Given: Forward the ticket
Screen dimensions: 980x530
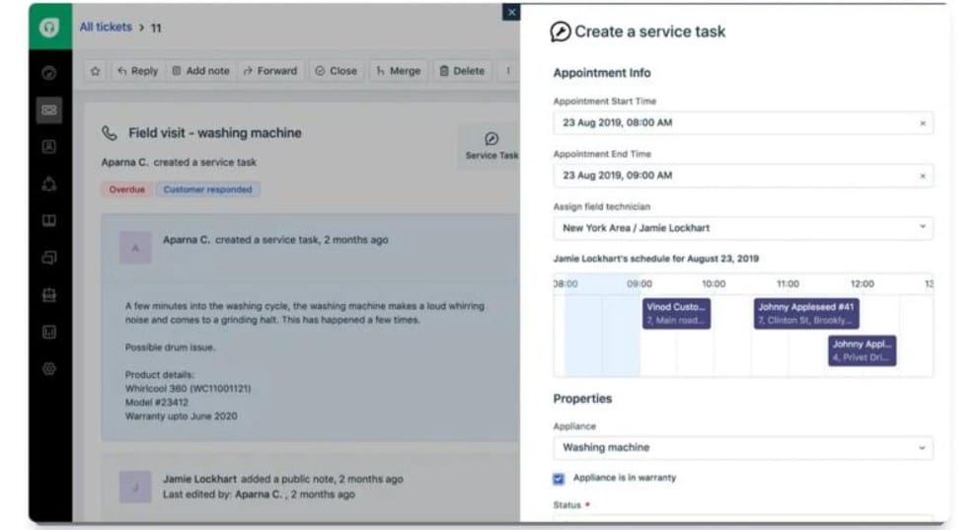Looking at the screenshot, I should click(x=270, y=71).
